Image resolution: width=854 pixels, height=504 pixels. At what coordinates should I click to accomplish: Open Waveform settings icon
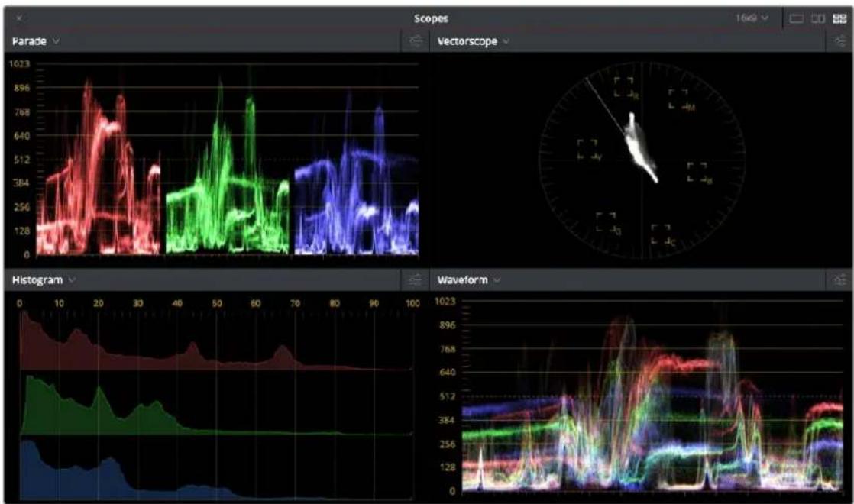[839, 279]
